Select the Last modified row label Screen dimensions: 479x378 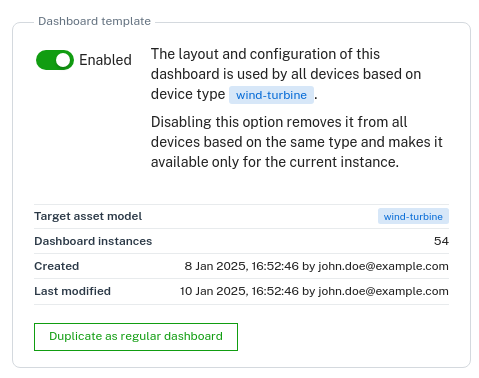(72, 291)
